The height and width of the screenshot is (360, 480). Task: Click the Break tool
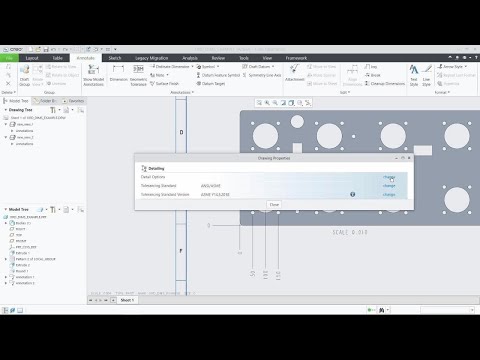[373, 75]
